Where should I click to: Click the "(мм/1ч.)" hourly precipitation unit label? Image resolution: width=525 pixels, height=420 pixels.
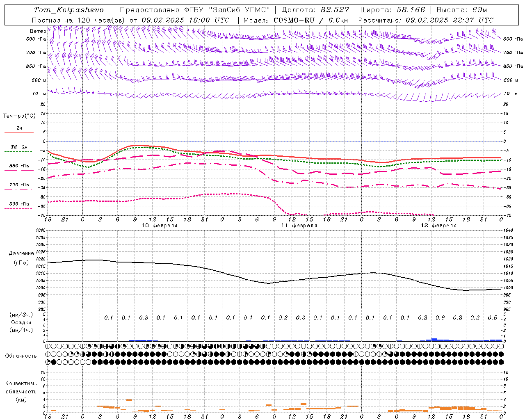[21, 330]
